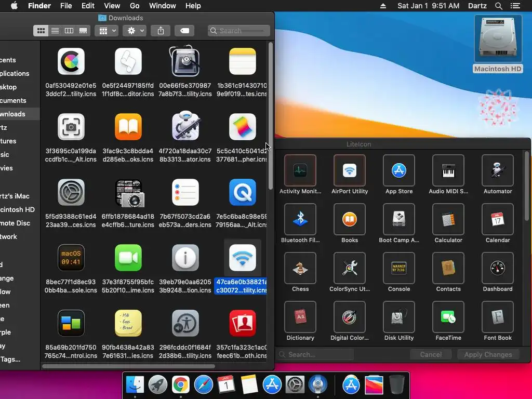The image size is (532, 399).
Task: Open the group-by dropdown in Finder toolbar
Action: coord(107,31)
